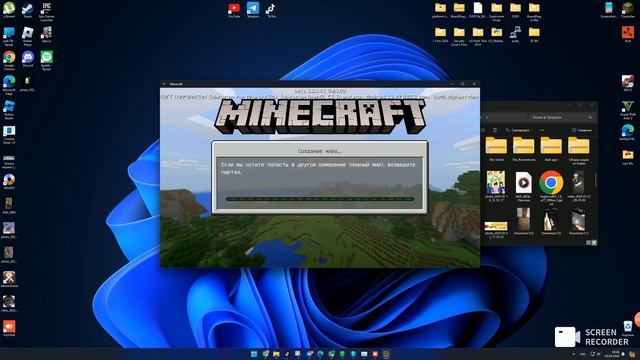Viewport: 640px width, 360px height.
Task: Open the TikTok desktop shortcut
Action: 271,10
